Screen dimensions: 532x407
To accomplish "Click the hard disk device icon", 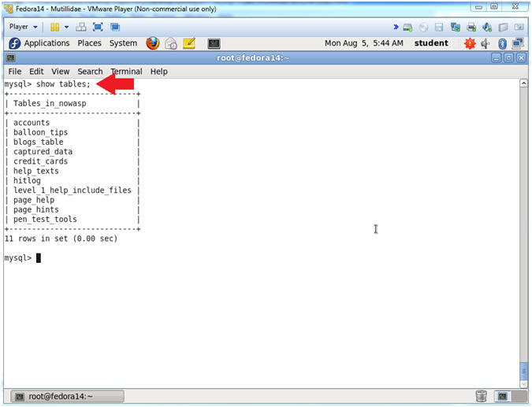I will pyautogui.click(x=407, y=28).
